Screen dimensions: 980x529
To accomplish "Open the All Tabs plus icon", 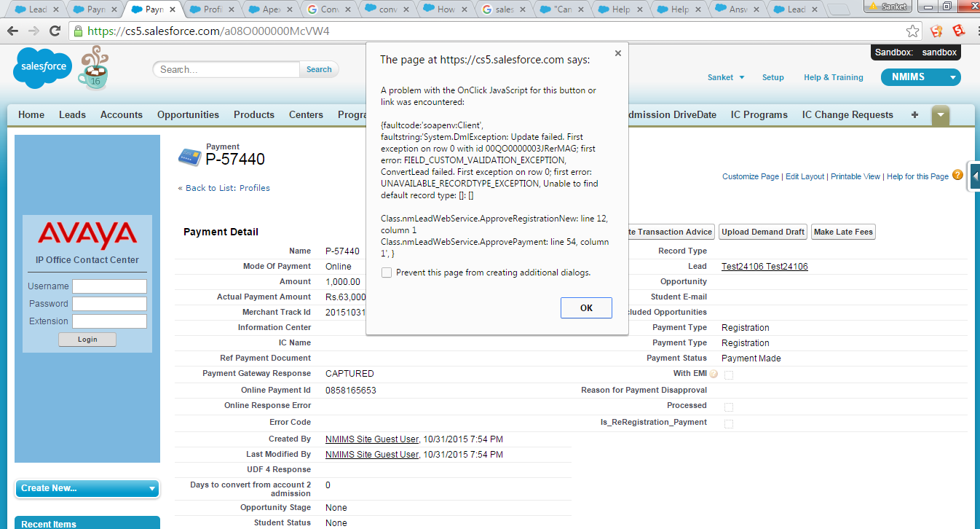I will click(x=914, y=115).
